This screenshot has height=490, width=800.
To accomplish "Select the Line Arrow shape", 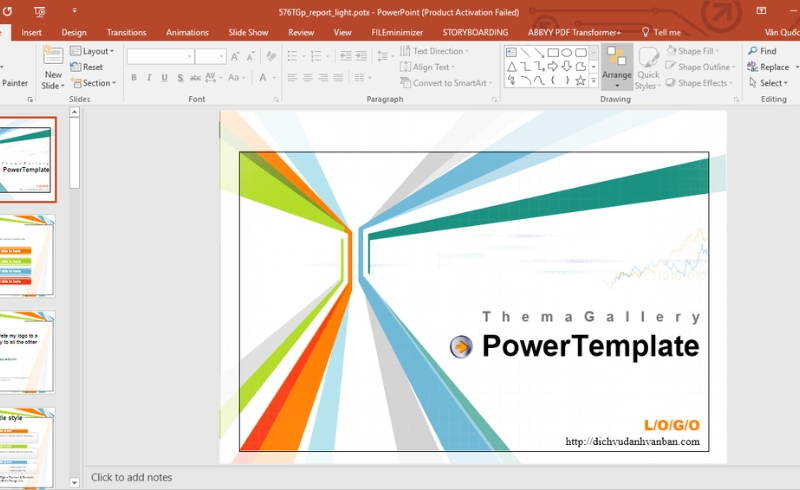I will coord(539,53).
